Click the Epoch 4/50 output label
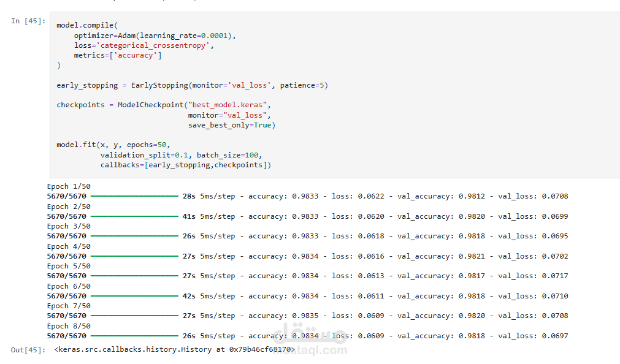The width and height of the screenshot is (620, 364). pos(69,246)
